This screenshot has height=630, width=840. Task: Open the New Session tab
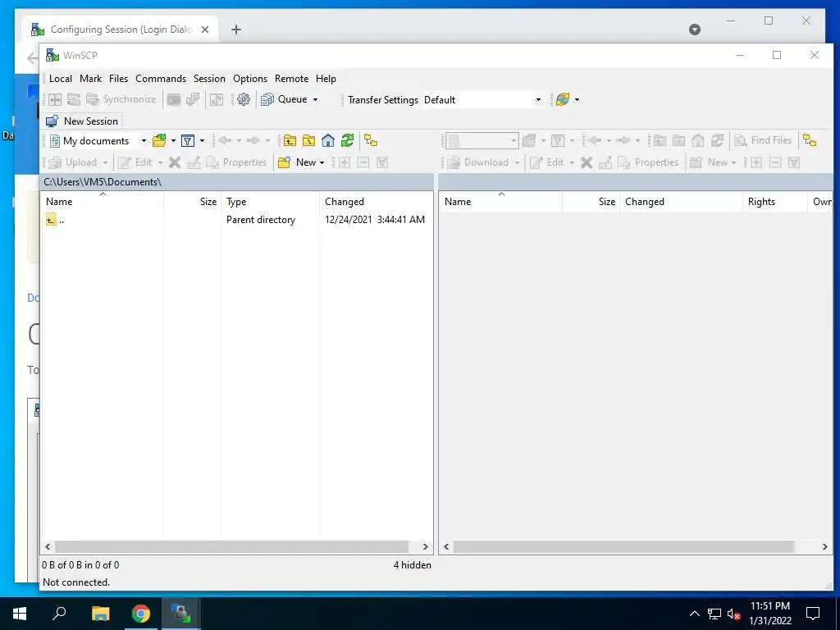83,121
